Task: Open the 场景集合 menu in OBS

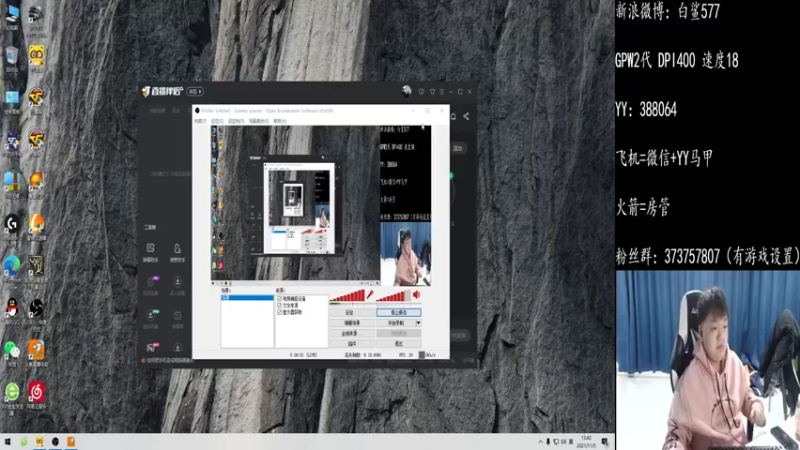Action: point(258,121)
